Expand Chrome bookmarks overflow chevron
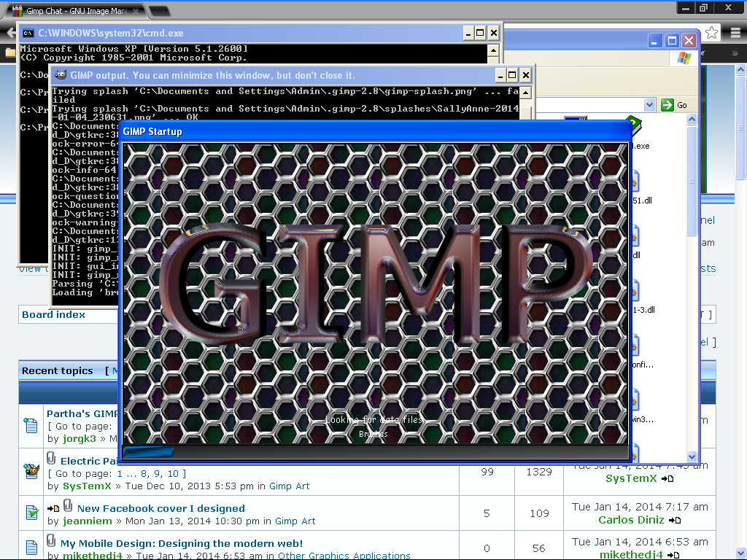The width and height of the screenshot is (747, 560). [x=735, y=52]
